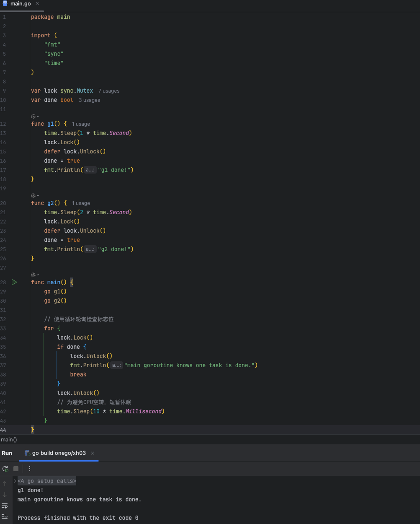This screenshot has width=420, height=524.
Task: Click the break statement on line 38
Action: (78, 374)
